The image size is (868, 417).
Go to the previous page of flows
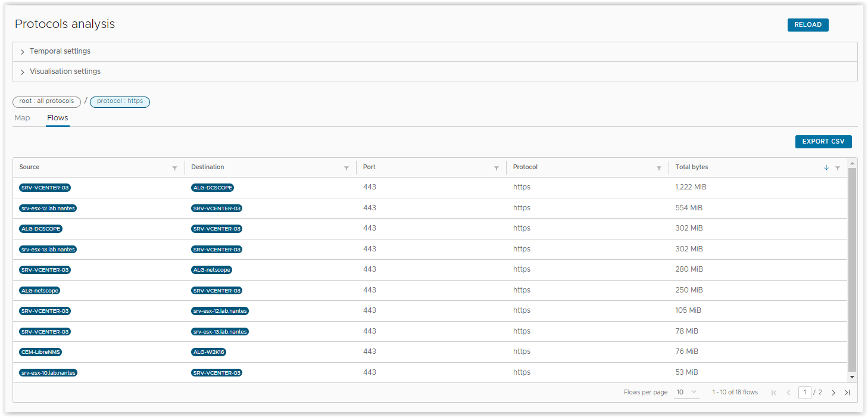coord(788,393)
